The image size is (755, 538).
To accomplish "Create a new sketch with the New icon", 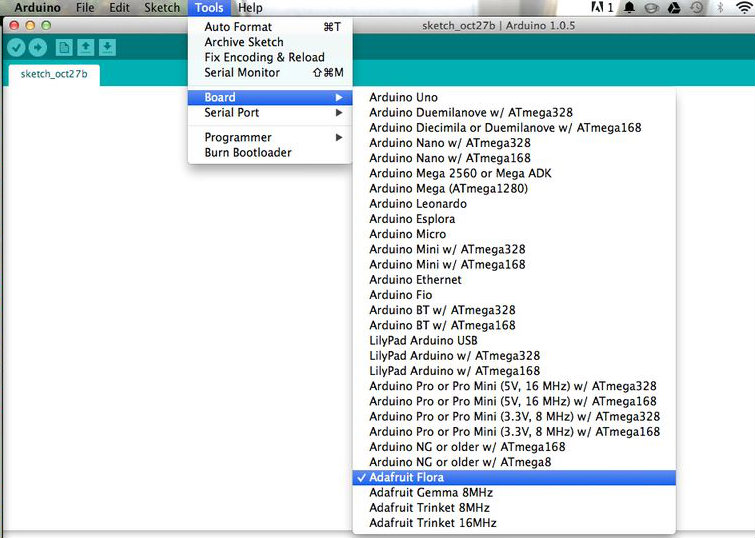I will click(x=64, y=47).
